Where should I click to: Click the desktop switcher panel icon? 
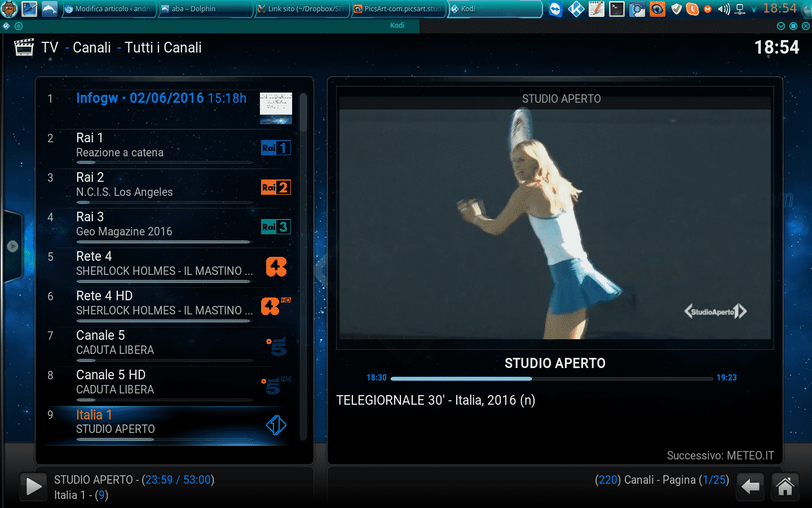click(x=29, y=9)
